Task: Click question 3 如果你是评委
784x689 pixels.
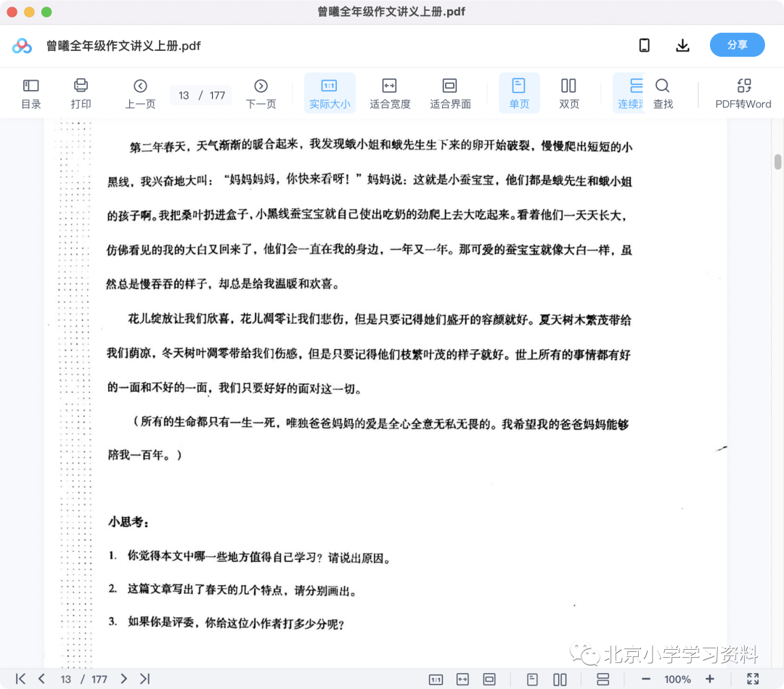Action: click(226, 623)
